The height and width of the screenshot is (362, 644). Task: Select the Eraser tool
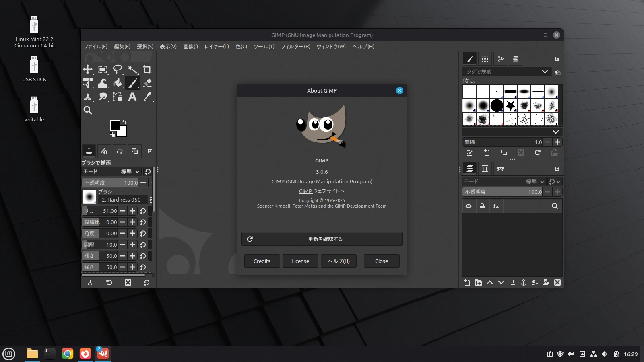147,83
